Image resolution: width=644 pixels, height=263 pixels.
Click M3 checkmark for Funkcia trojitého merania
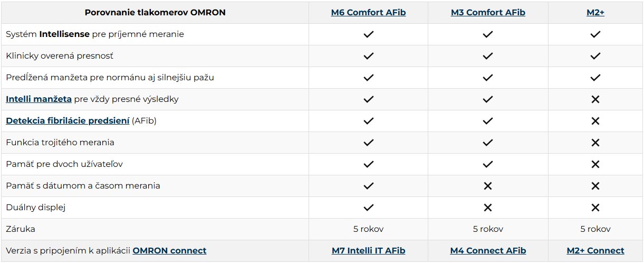(x=488, y=143)
